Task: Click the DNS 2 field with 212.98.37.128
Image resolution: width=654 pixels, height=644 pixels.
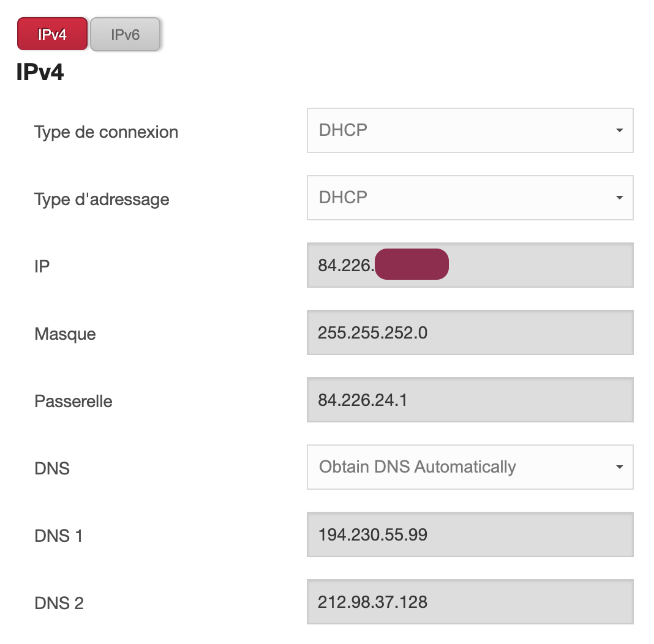Action: pyautogui.click(x=470, y=602)
